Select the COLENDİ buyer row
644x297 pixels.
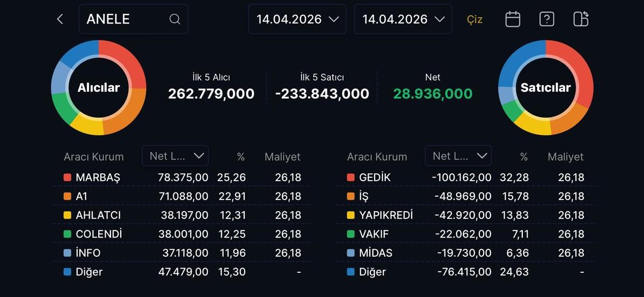coord(182,234)
